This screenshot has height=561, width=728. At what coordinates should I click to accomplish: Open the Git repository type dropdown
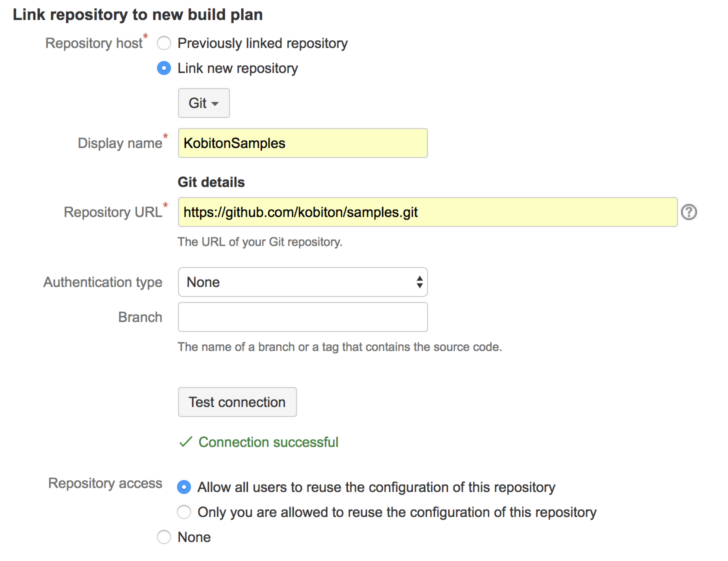point(203,103)
